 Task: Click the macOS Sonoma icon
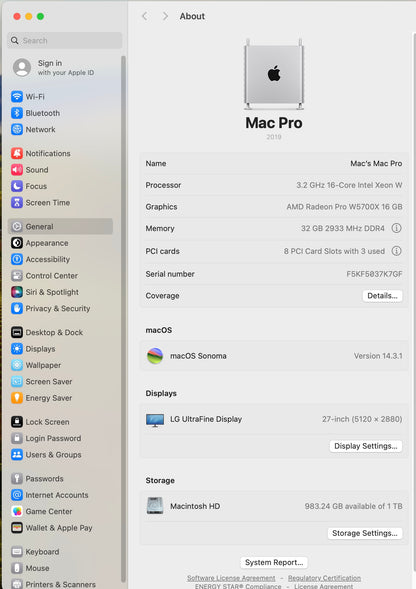pyautogui.click(x=155, y=356)
